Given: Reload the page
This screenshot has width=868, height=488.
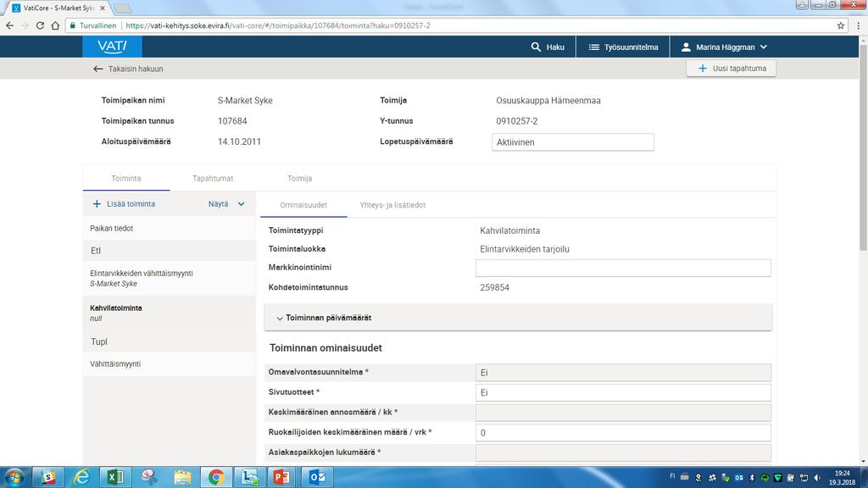Looking at the screenshot, I should 40,25.
